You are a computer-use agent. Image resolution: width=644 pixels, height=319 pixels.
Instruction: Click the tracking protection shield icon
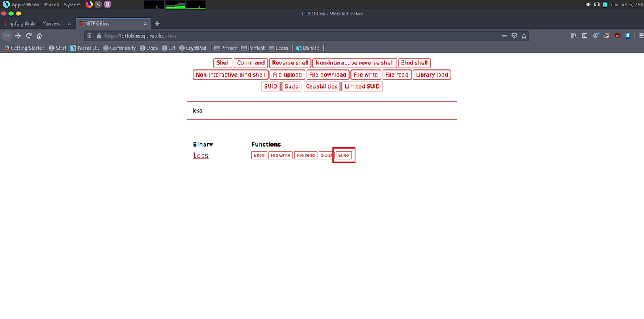pyautogui.click(x=90, y=35)
